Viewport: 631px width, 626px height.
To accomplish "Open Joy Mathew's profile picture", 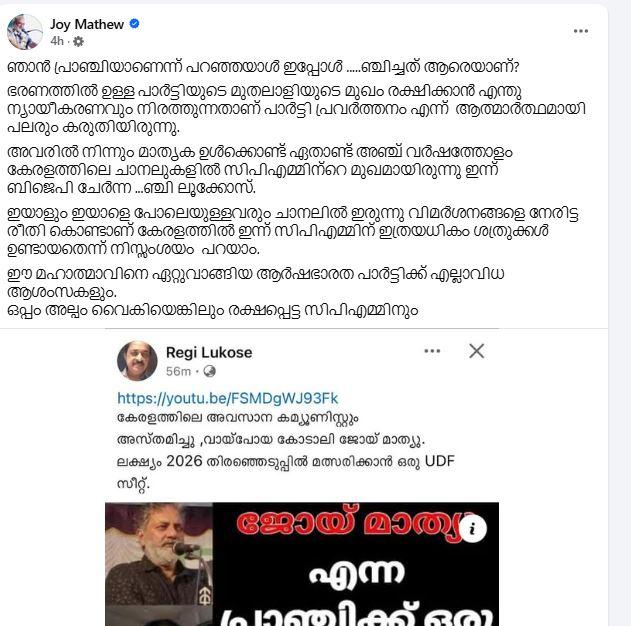I will pos(25,32).
